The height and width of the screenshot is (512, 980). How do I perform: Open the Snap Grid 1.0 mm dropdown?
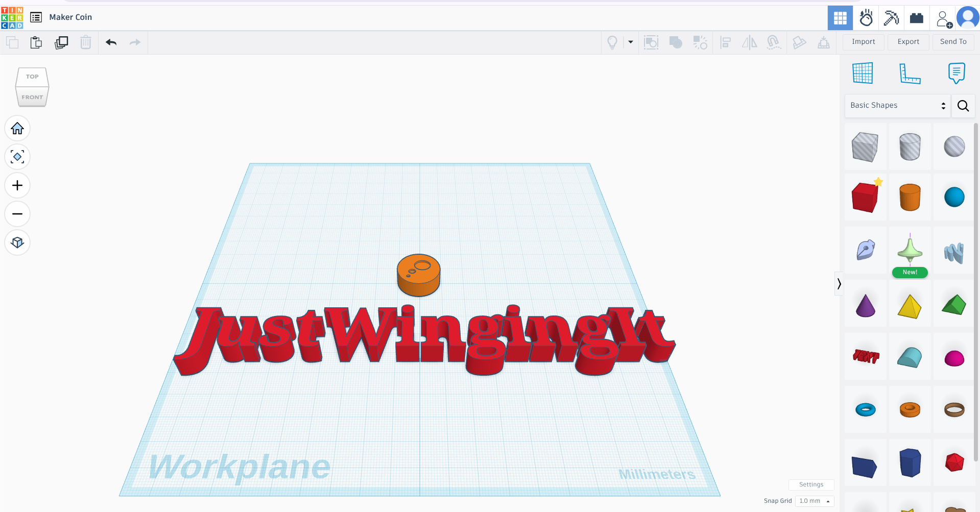tap(815, 501)
